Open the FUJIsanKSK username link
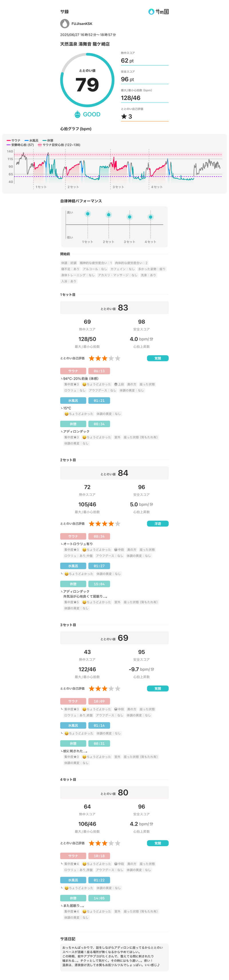Screen dimensions: 229x980 [82, 23]
